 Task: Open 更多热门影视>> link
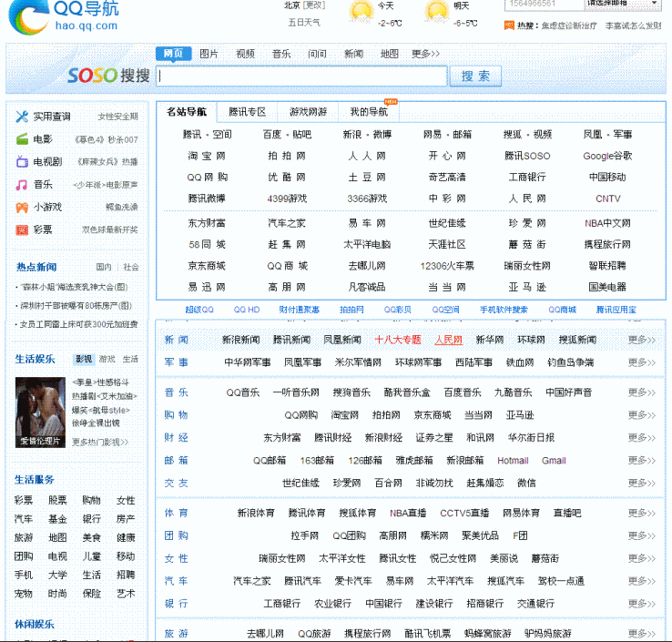100,442
